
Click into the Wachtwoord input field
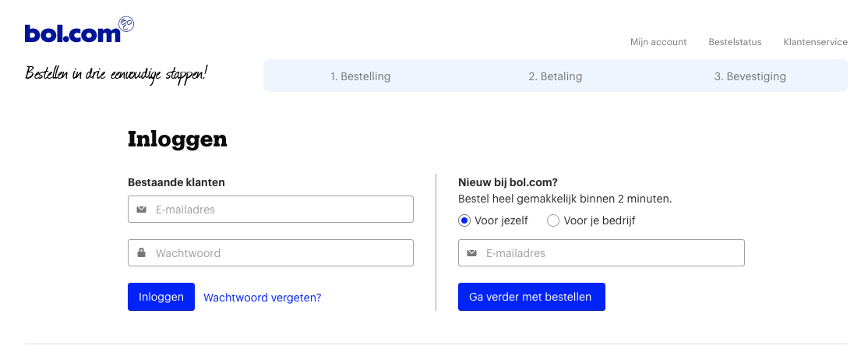[281, 253]
